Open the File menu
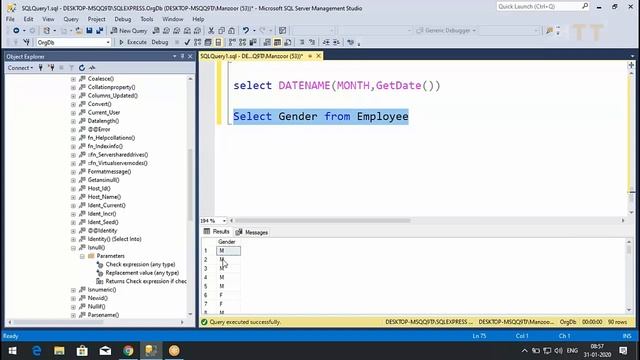Image resolution: width=640 pixels, height=360 pixels. coord(10,19)
